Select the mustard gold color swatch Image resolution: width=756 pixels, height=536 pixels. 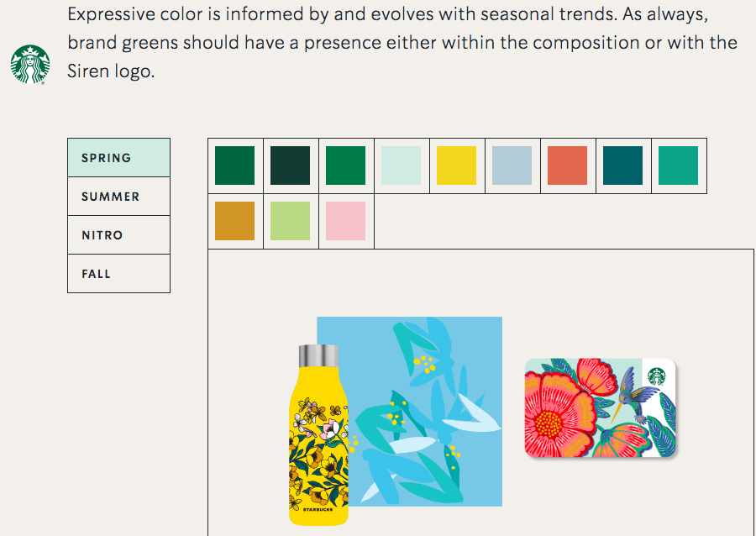click(x=234, y=221)
